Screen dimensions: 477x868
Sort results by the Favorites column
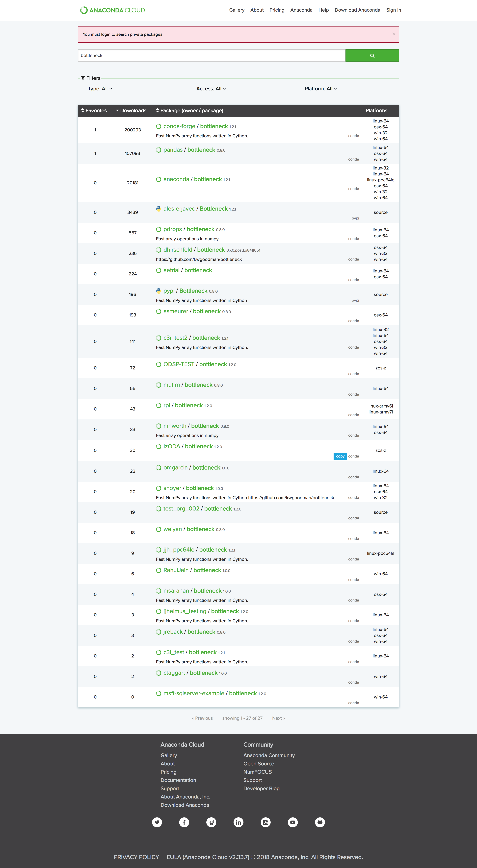pos(94,111)
